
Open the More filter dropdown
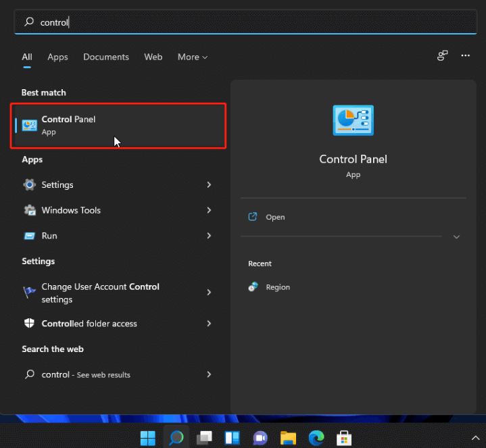[x=193, y=57]
